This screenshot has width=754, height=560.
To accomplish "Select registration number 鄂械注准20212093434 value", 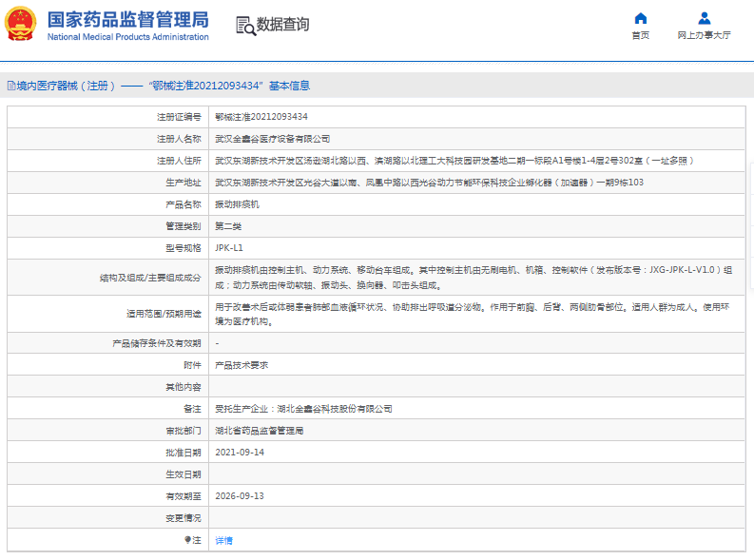I will coord(261,117).
